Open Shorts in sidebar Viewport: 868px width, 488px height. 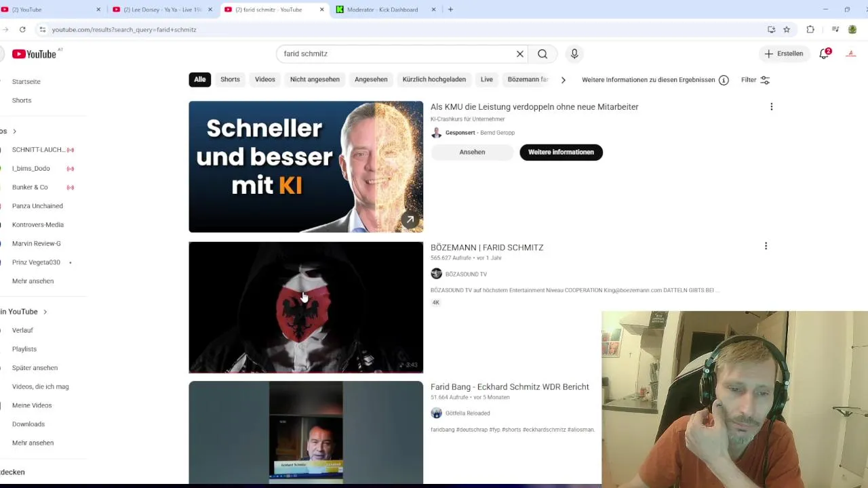[22, 100]
